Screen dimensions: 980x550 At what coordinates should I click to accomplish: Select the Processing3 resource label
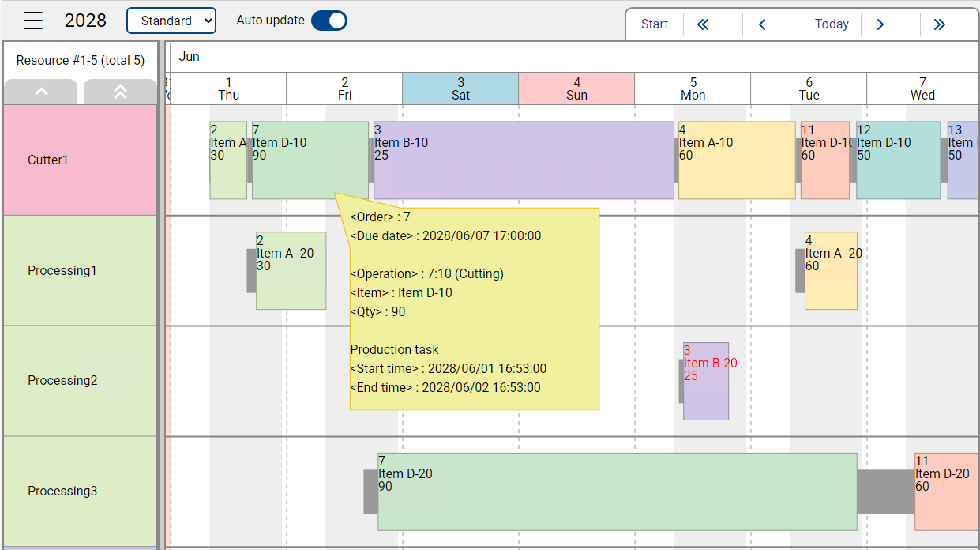click(x=62, y=491)
